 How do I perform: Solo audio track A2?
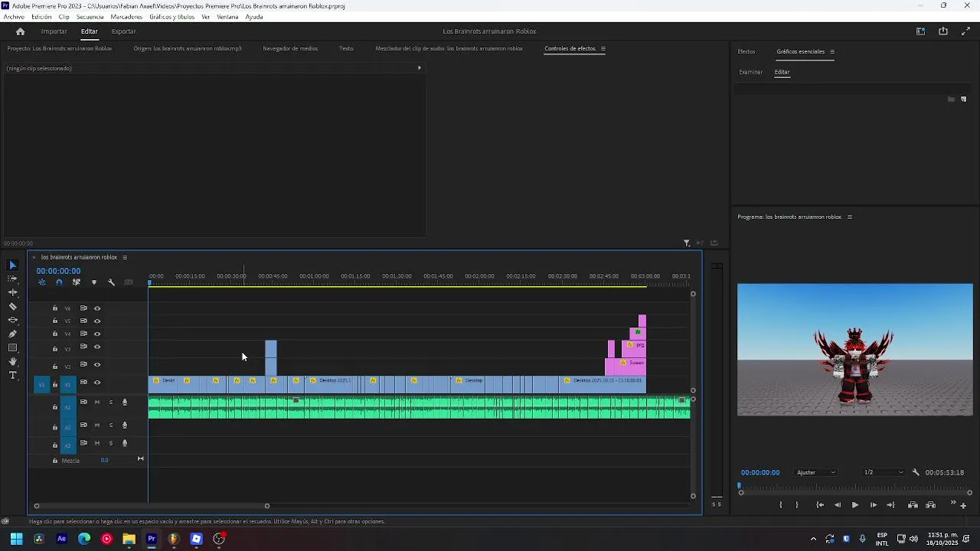pos(111,425)
